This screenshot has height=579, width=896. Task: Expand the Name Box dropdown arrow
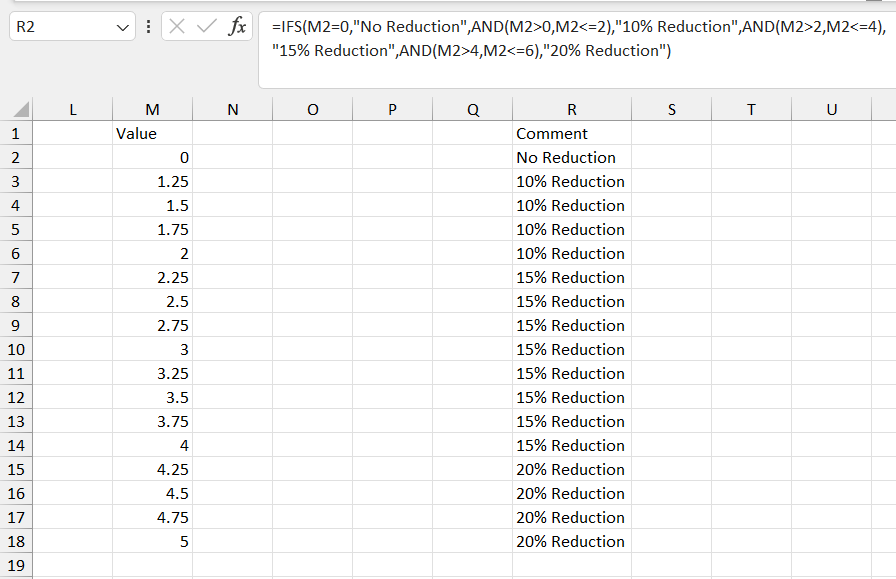tap(122, 27)
